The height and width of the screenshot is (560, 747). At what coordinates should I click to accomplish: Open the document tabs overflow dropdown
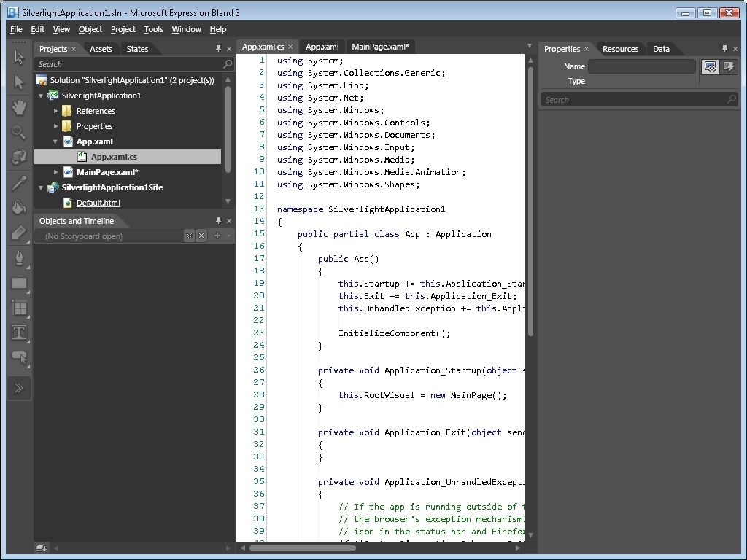click(x=530, y=46)
